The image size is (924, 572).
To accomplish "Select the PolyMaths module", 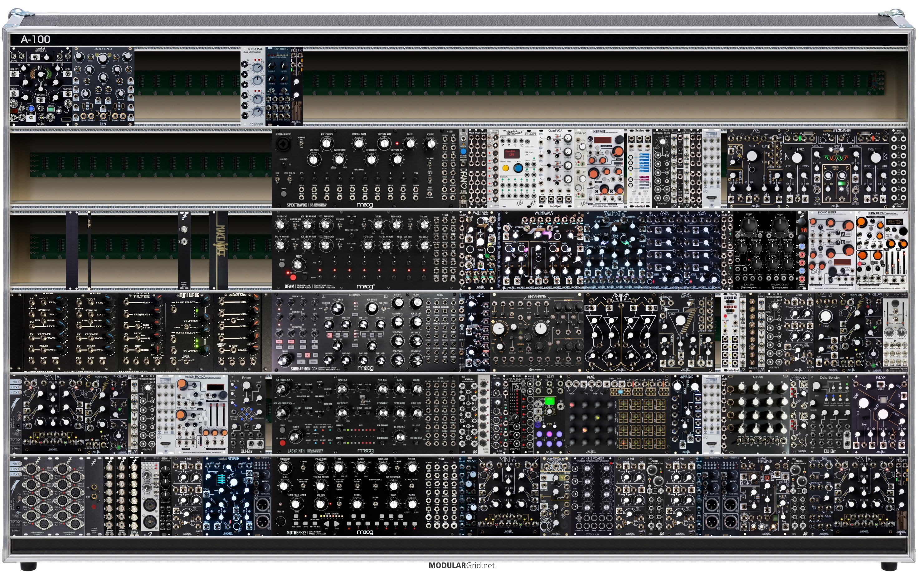I will pyautogui.click(x=615, y=250).
